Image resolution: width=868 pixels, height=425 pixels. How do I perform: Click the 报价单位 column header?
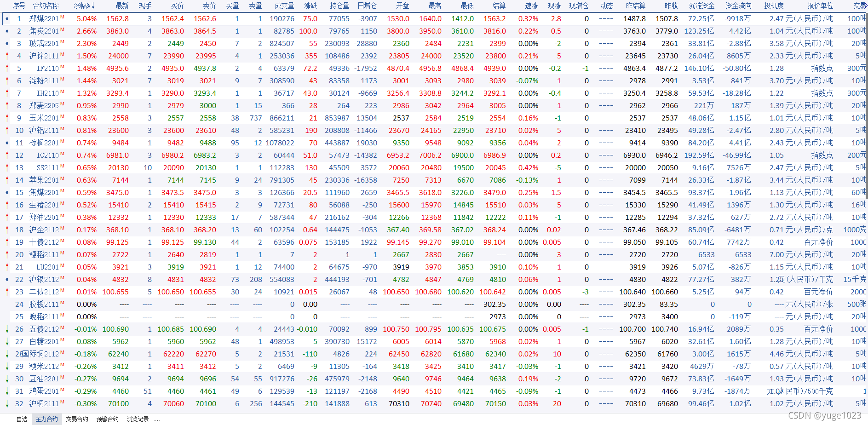click(x=820, y=6)
